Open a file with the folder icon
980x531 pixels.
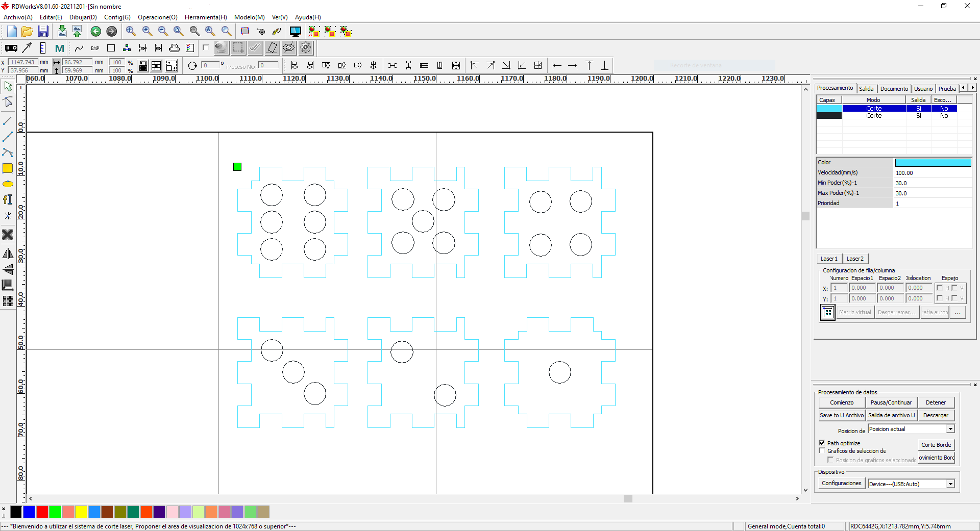pos(28,32)
